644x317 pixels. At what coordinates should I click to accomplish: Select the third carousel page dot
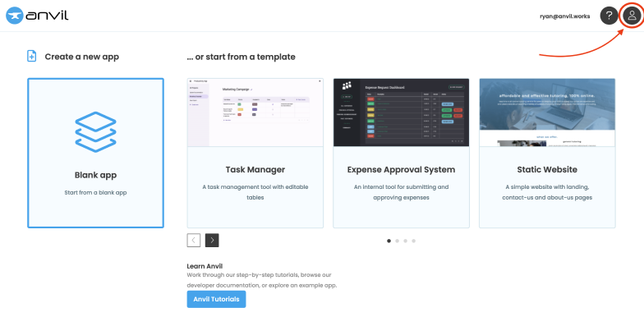pyautogui.click(x=406, y=241)
